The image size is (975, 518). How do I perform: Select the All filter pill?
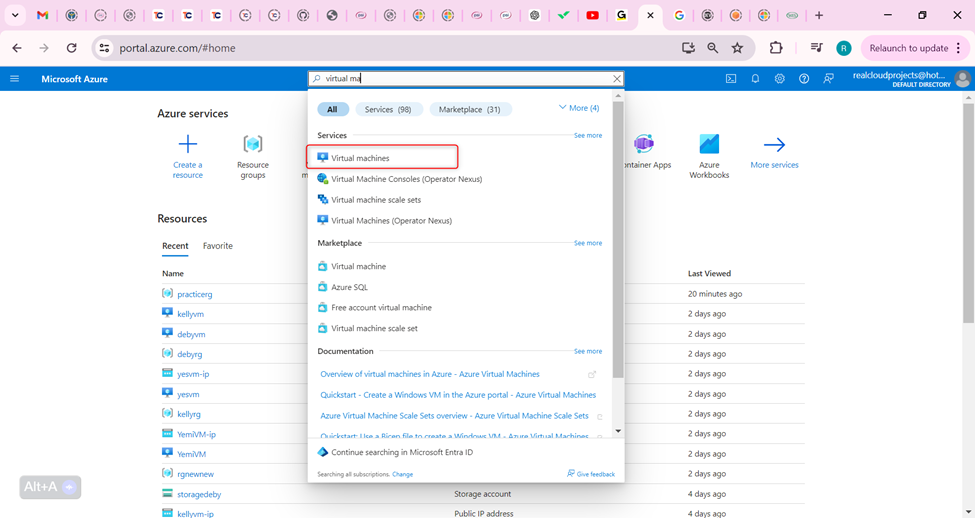pos(333,109)
